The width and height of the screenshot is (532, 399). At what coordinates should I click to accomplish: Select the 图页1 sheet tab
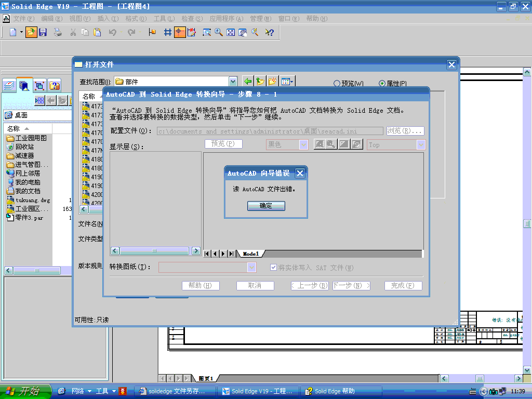click(x=206, y=378)
